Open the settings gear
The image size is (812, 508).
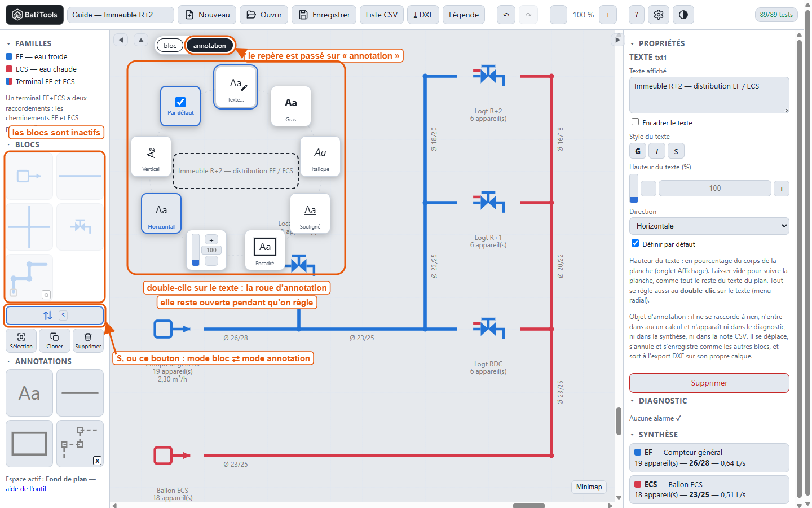tap(659, 15)
